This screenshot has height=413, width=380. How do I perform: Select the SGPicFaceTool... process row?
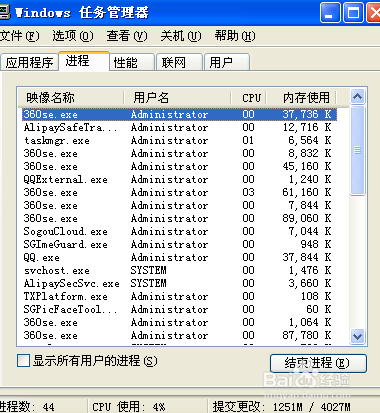coord(179,309)
